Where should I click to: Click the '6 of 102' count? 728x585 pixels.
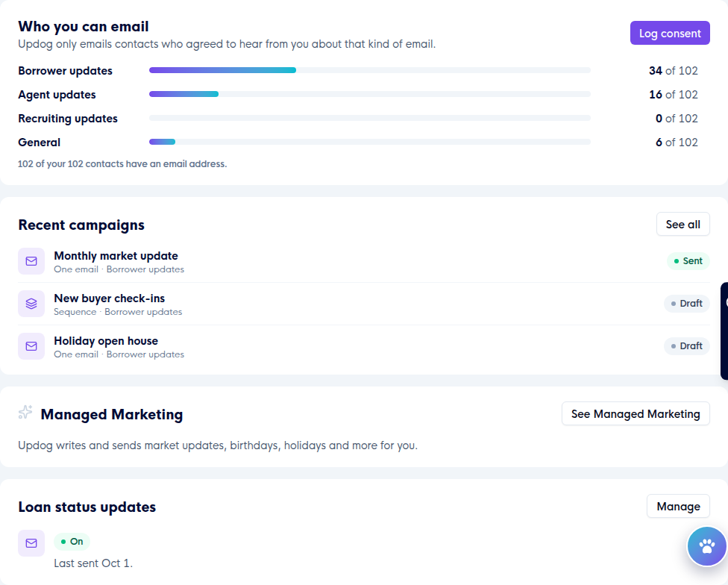(x=677, y=143)
